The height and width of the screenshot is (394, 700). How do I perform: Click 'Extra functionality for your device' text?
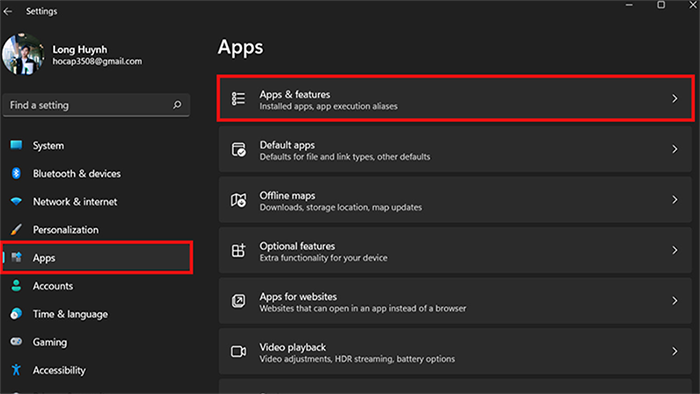click(x=323, y=257)
